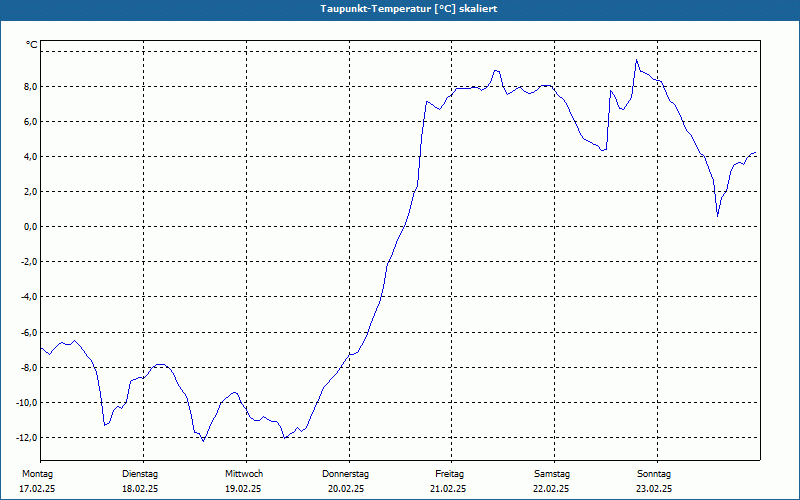Click the Mittwoch day label

pyautogui.click(x=244, y=474)
